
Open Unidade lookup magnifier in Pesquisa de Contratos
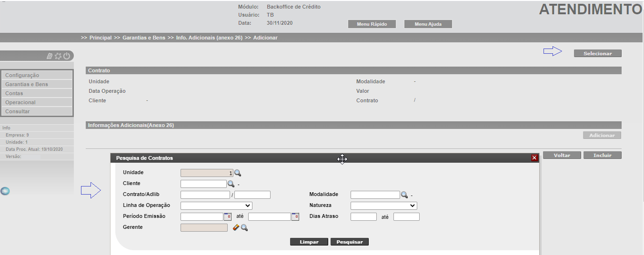238,173
